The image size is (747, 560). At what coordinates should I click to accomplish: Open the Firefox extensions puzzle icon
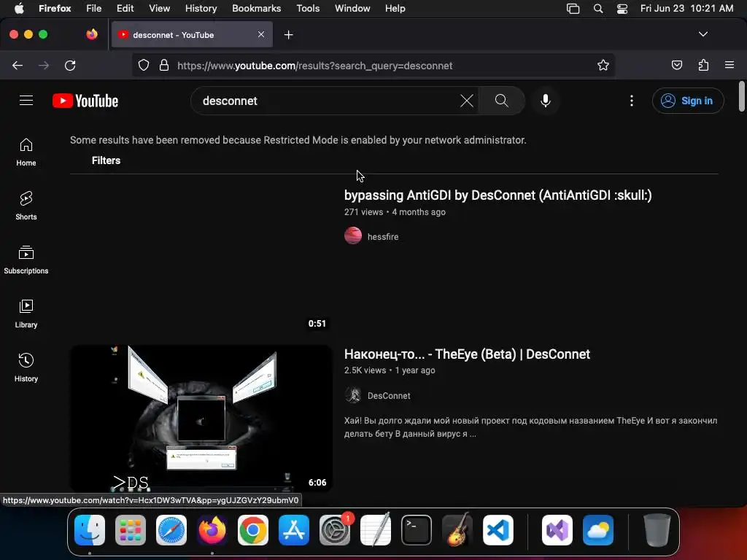pyautogui.click(x=703, y=65)
